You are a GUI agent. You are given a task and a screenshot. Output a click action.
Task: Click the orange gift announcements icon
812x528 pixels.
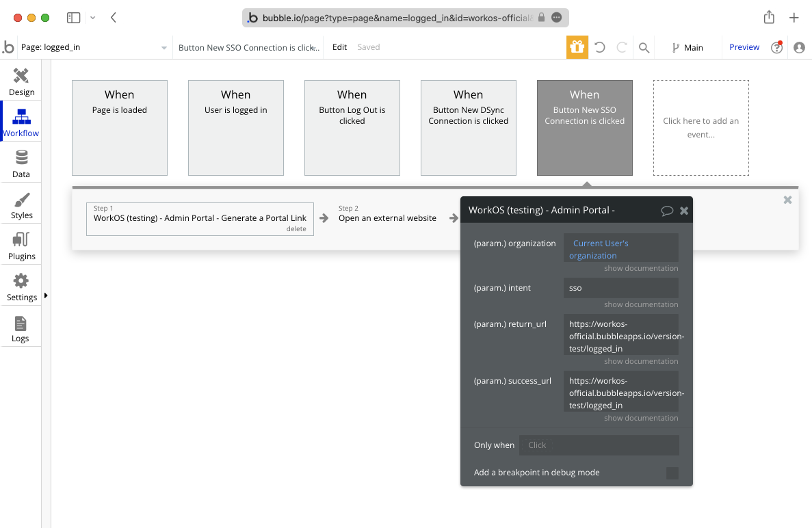pos(577,47)
